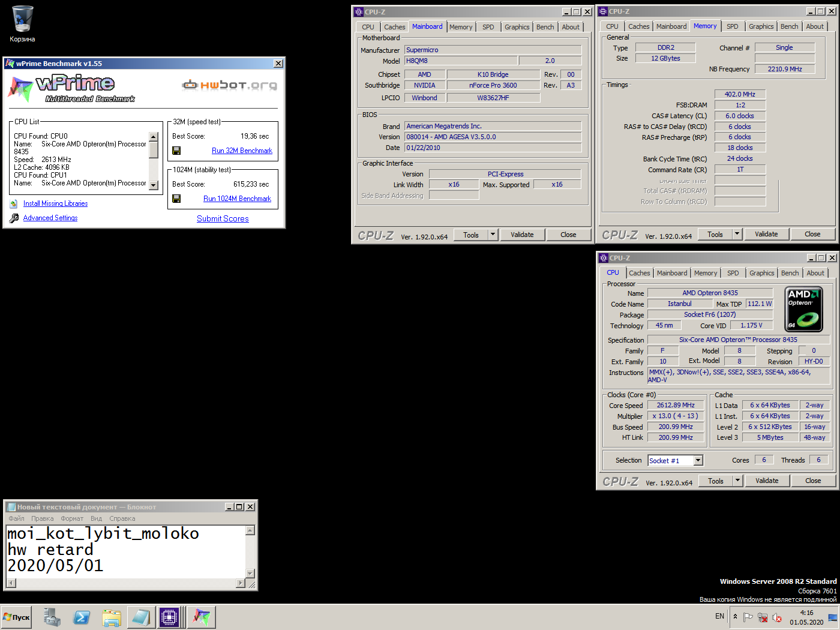
Task: Open Tools dropdown arrow in Memory CPU-Z window
Action: tap(737, 234)
